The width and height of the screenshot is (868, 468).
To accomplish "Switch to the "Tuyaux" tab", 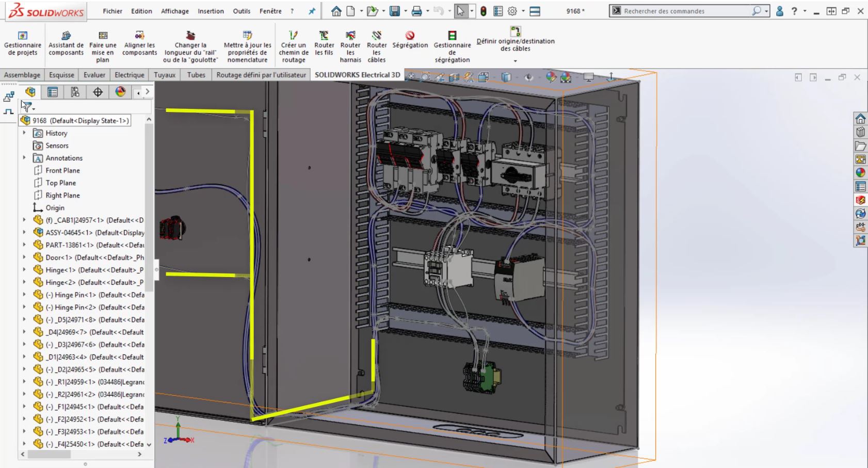I will [x=165, y=75].
